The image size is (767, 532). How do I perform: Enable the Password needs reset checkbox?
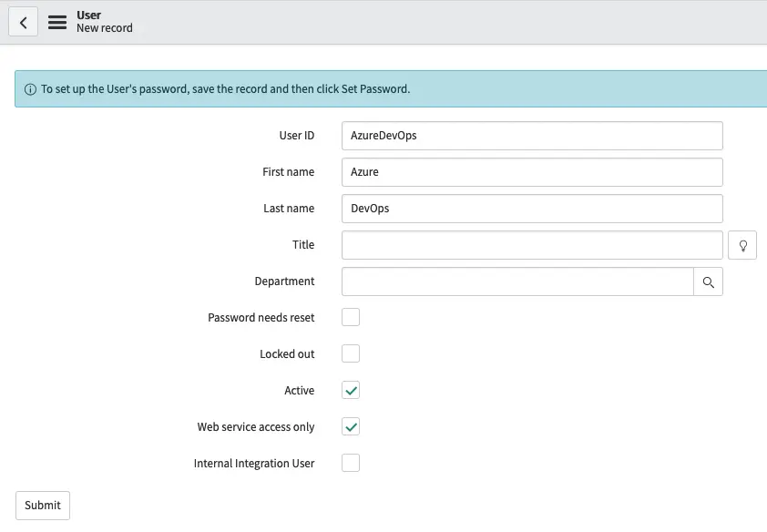click(351, 317)
